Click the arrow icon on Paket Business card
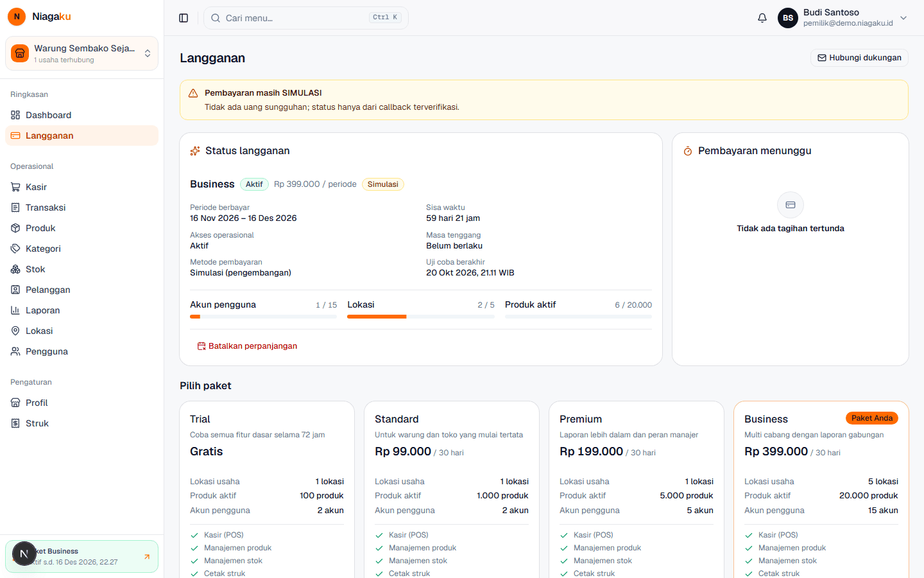Image resolution: width=924 pixels, height=578 pixels. 147,557
